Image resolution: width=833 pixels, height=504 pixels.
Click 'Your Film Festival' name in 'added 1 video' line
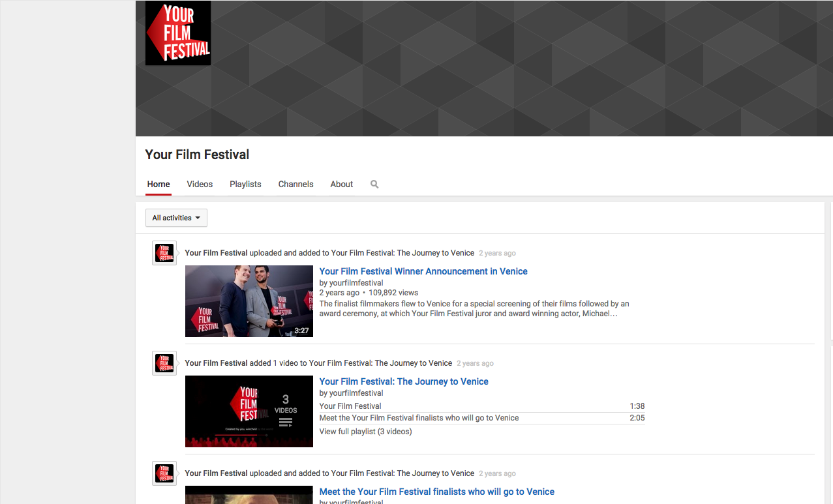click(x=216, y=363)
